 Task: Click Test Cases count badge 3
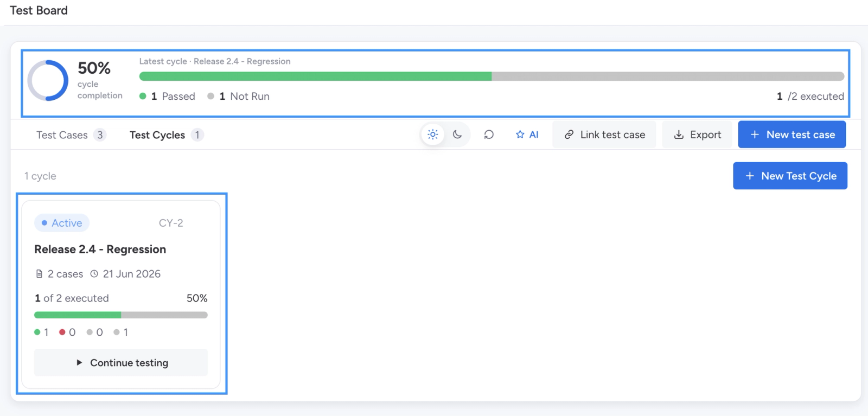100,135
